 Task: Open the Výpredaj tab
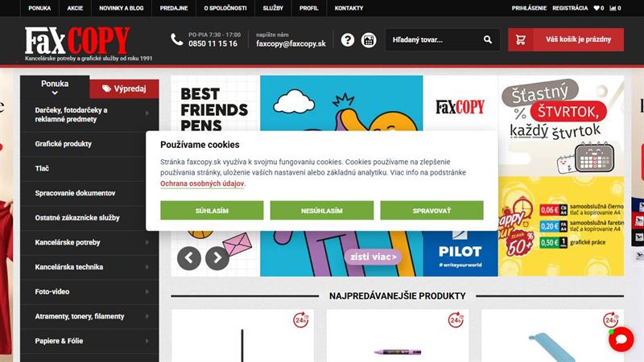(x=124, y=88)
